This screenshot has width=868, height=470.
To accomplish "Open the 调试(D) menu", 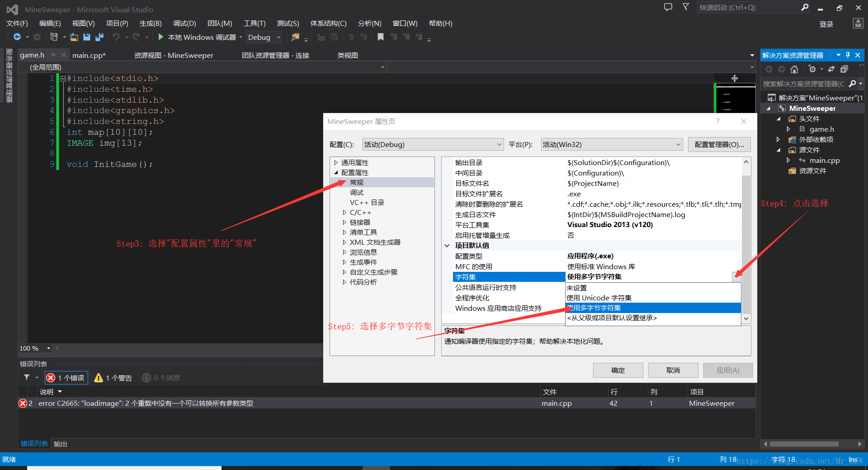I will click(x=184, y=24).
